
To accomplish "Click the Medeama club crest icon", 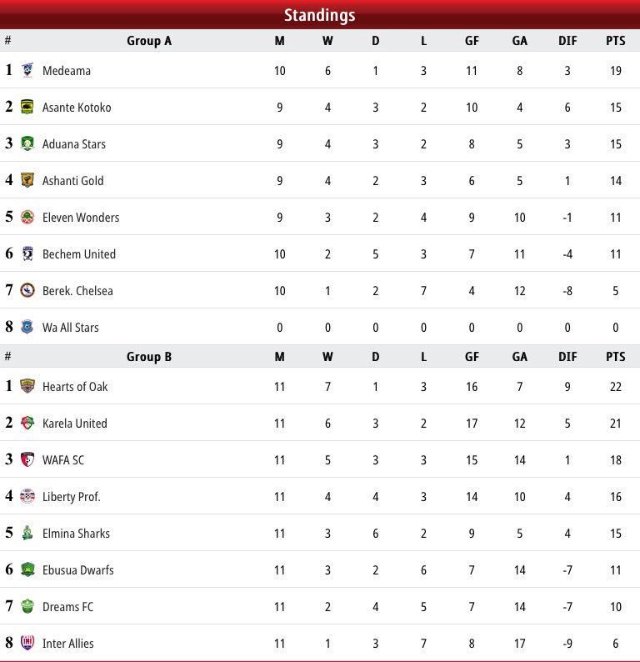I will 27,70.
